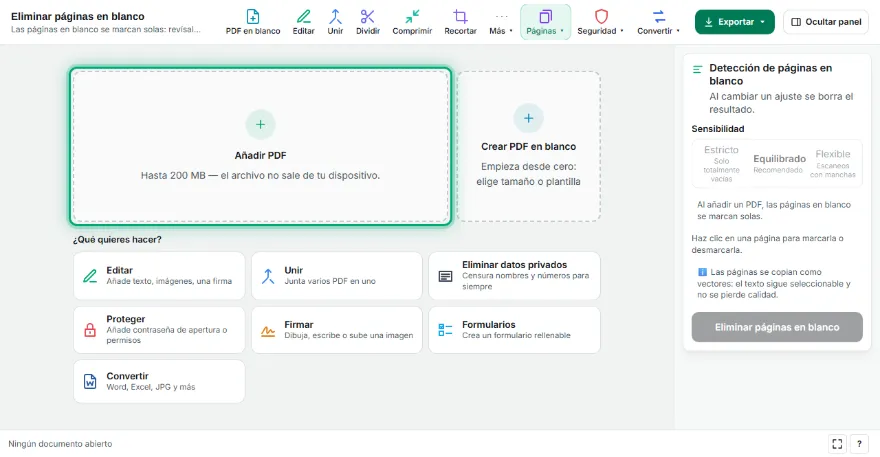880x457 pixels.
Task: Toggle fullscreen with the status bar icon
Action: pos(837,444)
